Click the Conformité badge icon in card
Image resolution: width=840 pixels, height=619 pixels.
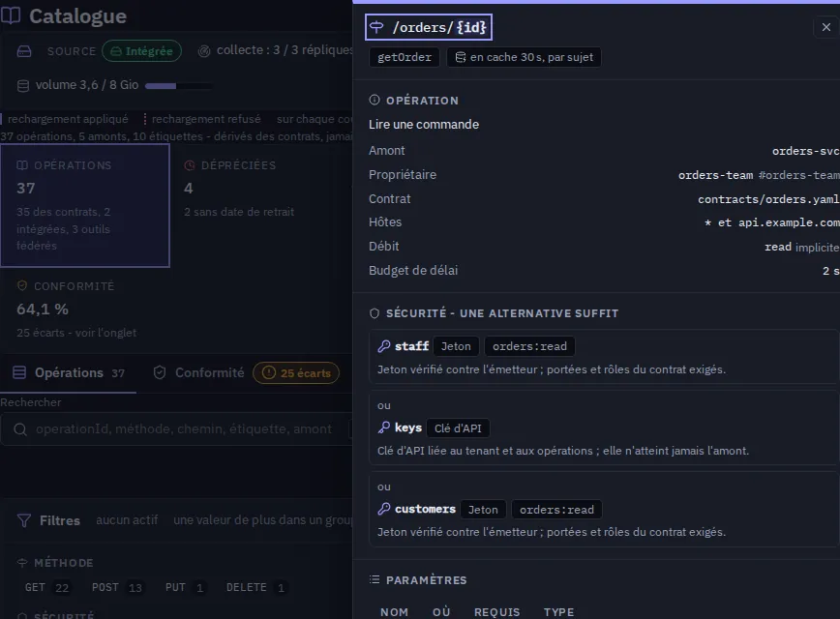tap(22, 285)
